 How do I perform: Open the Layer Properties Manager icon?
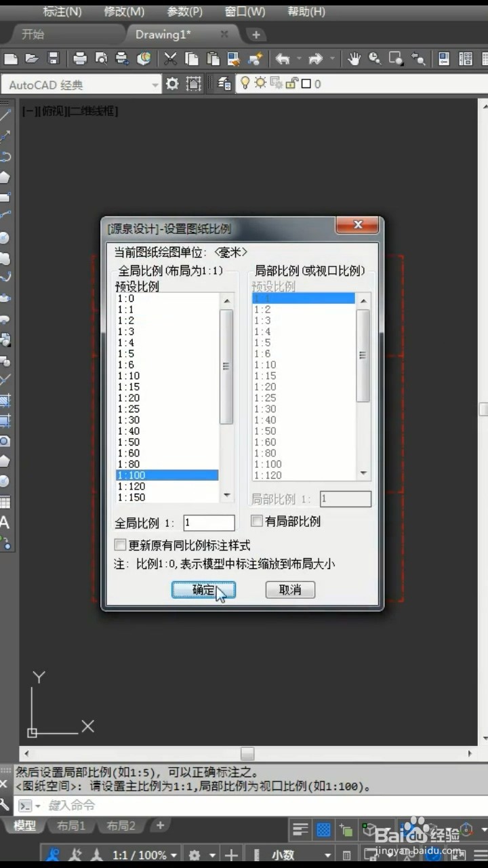click(x=223, y=83)
